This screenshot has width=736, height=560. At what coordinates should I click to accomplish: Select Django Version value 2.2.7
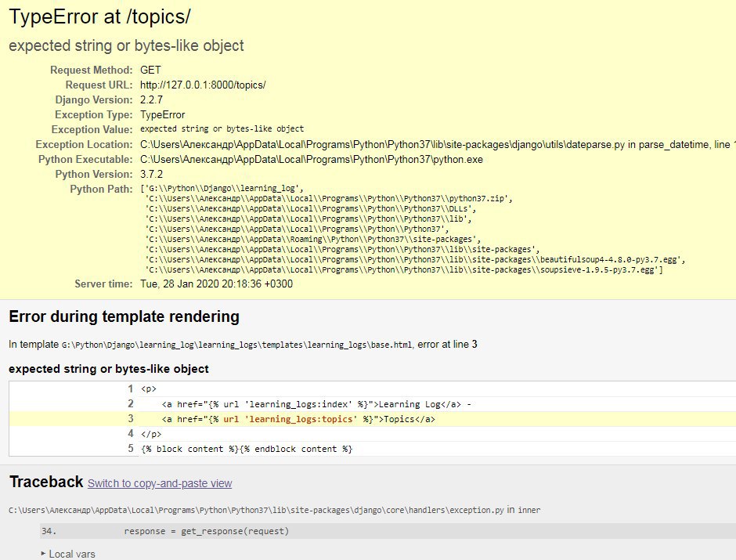(151, 100)
